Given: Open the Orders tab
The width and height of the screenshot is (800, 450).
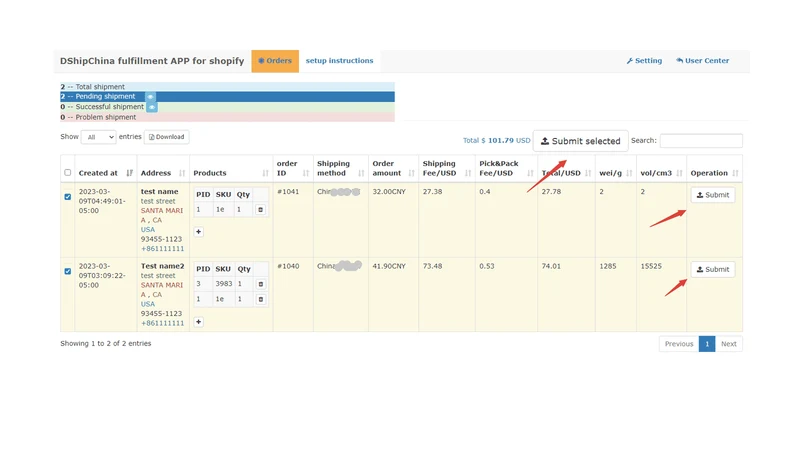Looking at the screenshot, I should pyautogui.click(x=275, y=61).
